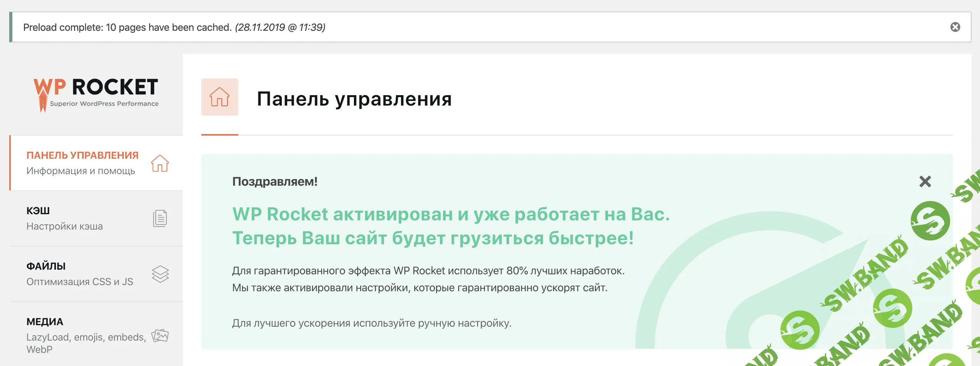The image size is (980, 366).
Task: Switch to the КЭШ settings section
Action: point(38,211)
